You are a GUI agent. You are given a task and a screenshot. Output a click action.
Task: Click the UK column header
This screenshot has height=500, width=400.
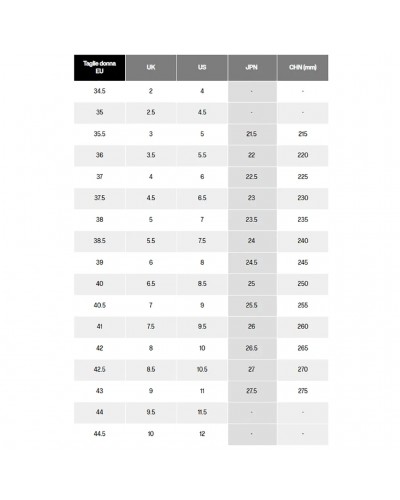click(151, 68)
